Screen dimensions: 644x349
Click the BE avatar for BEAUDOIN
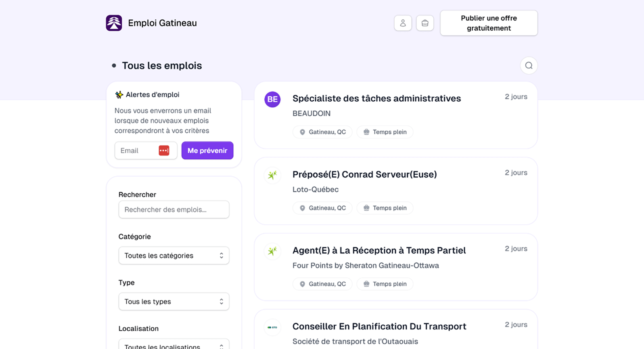pos(272,99)
